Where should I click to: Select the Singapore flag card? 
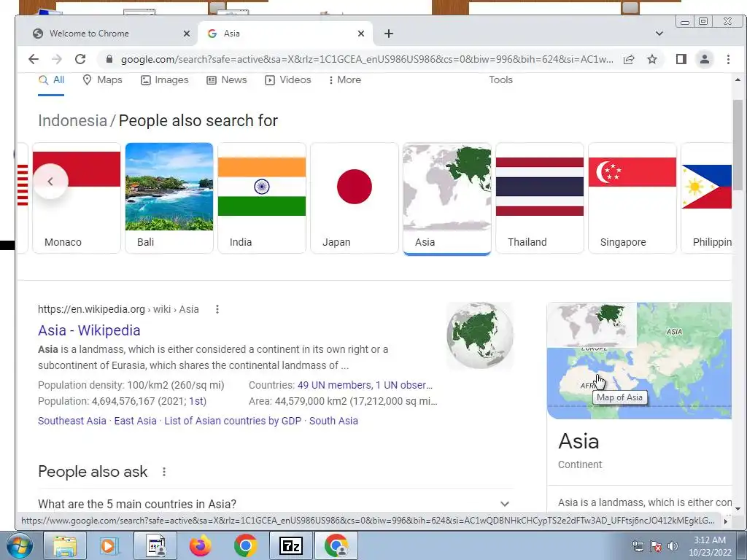632,198
